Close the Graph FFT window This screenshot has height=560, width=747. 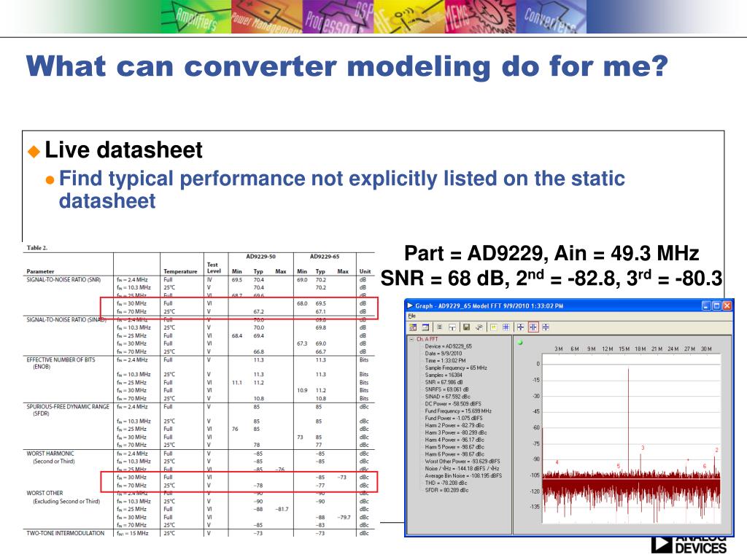tap(727, 306)
